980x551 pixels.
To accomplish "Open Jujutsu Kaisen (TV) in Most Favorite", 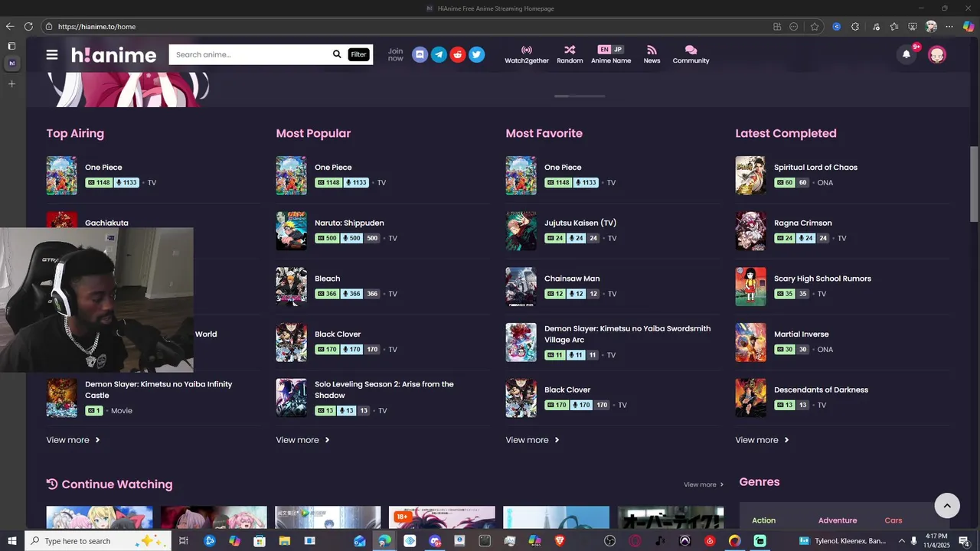I will click(580, 223).
